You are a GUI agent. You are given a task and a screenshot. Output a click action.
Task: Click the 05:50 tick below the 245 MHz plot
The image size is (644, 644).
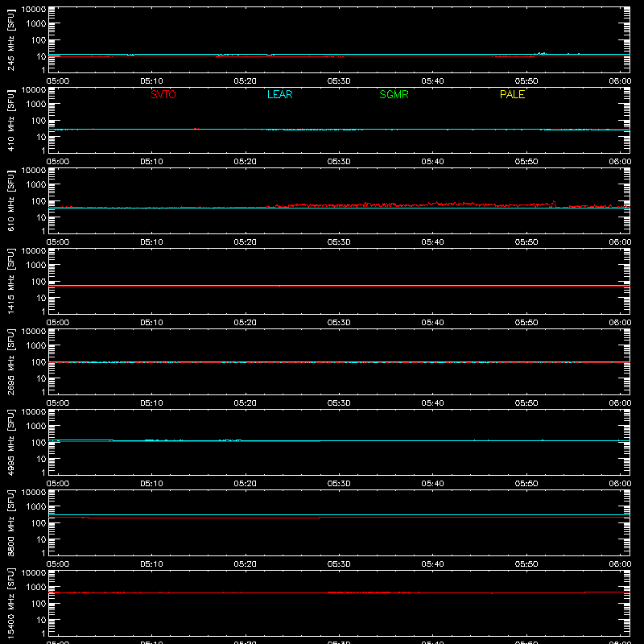[526, 81]
